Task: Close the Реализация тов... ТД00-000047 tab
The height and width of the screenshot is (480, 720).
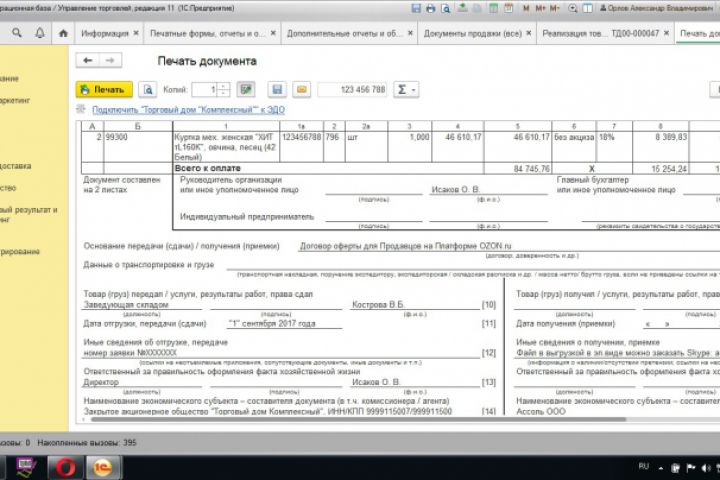Action: 666,33
